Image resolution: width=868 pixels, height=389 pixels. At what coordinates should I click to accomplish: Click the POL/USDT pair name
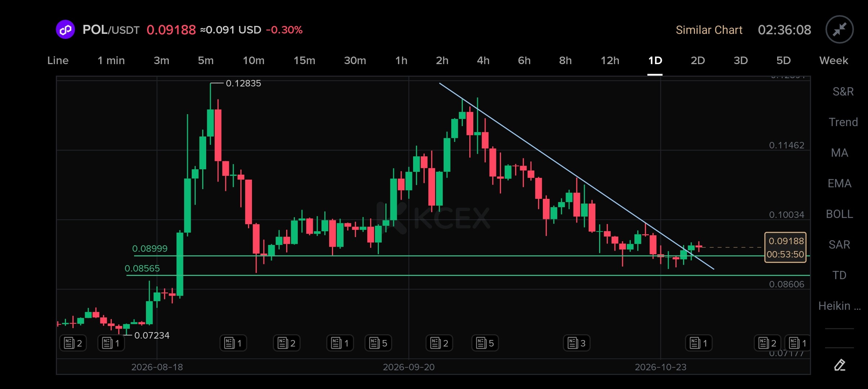pyautogui.click(x=111, y=30)
